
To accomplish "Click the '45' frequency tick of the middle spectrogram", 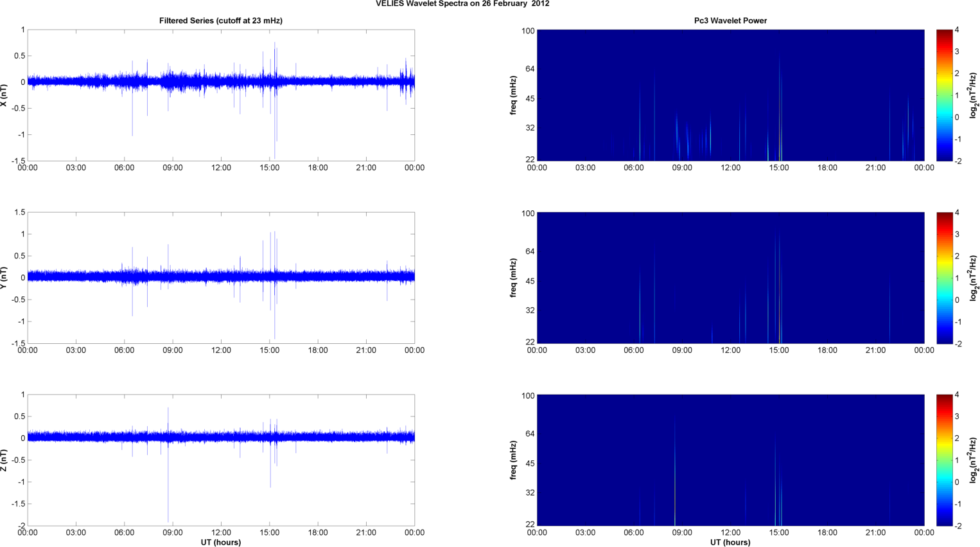I will pos(530,282).
